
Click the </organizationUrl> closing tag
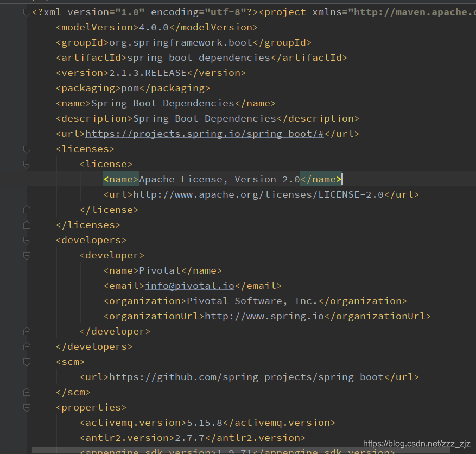378,316
